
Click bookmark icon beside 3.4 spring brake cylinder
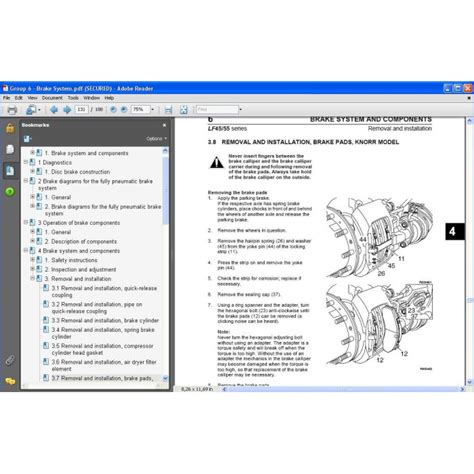pos(46,329)
